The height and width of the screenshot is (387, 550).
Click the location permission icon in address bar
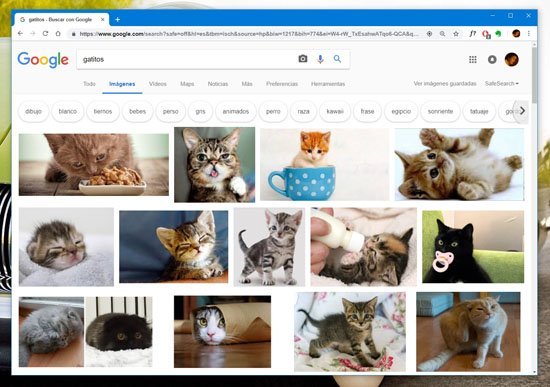click(x=429, y=34)
